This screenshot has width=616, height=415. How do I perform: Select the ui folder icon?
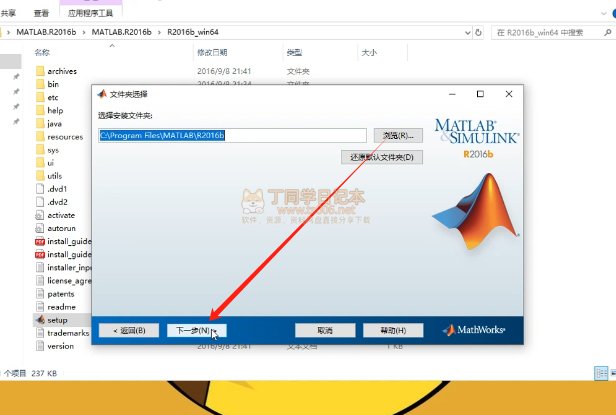(40, 163)
